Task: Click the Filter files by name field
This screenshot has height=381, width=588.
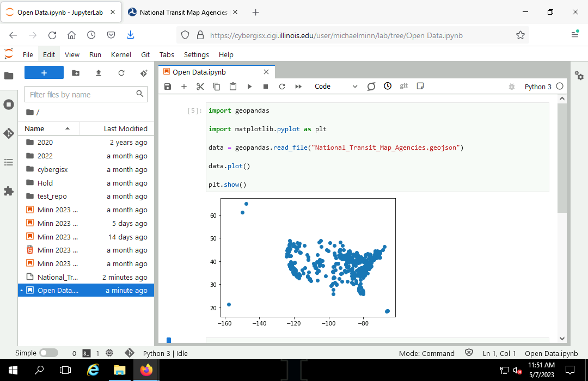Action: 81,95
